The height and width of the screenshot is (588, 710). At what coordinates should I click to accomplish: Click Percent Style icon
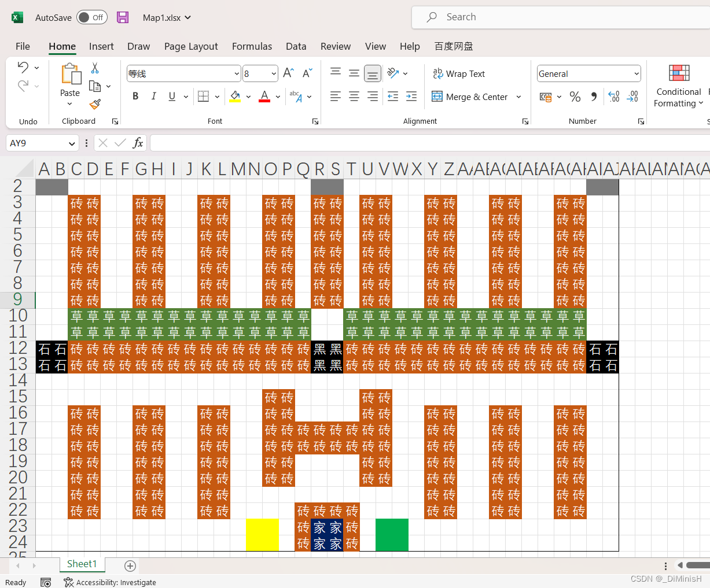click(x=575, y=97)
